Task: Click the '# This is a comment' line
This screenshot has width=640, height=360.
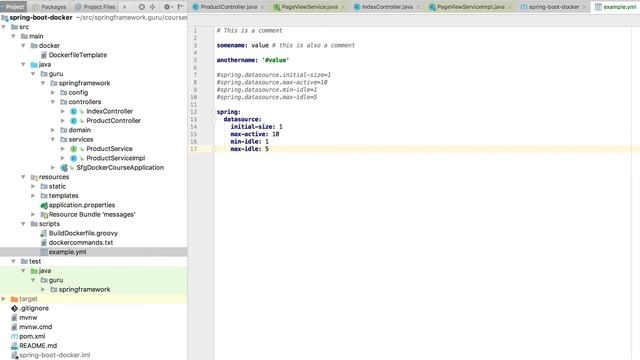Action: point(249,31)
